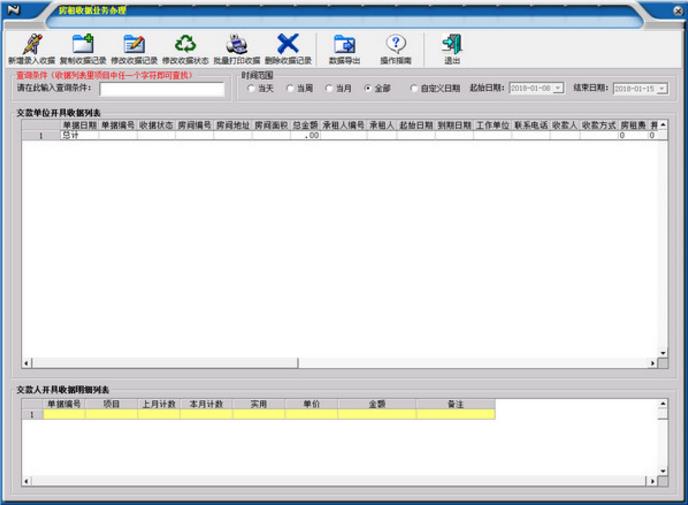Click the 总金额 column header
The width and height of the screenshot is (688, 505).
(x=305, y=125)
